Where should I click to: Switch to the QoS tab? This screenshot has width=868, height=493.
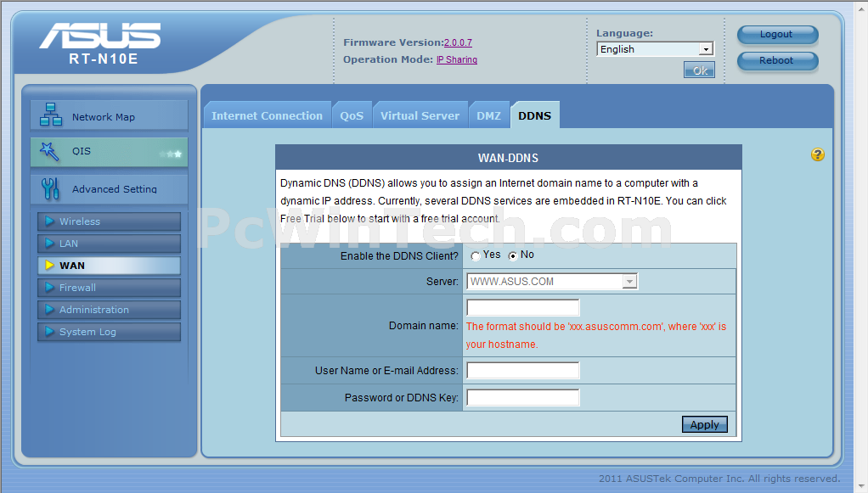[x=352, y=115]
